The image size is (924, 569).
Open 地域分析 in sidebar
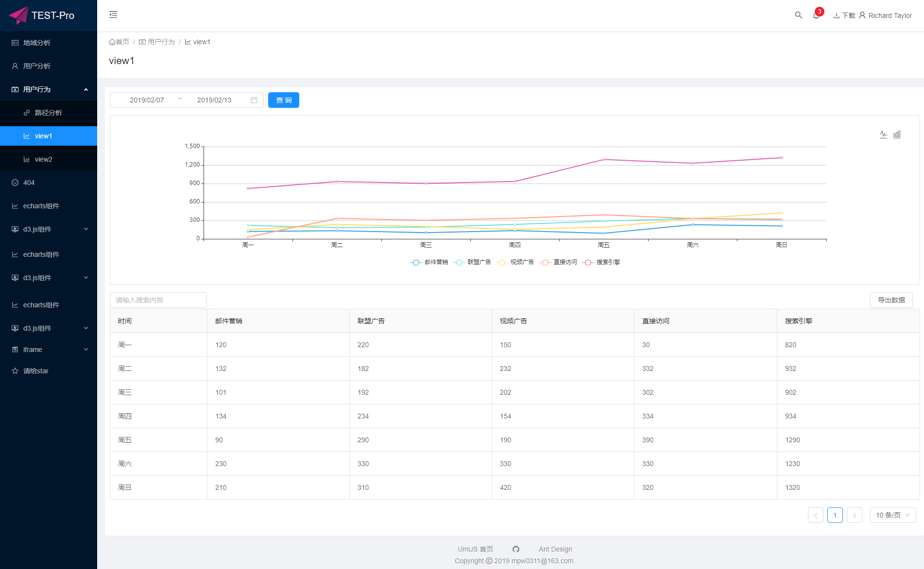coord(49,43)
